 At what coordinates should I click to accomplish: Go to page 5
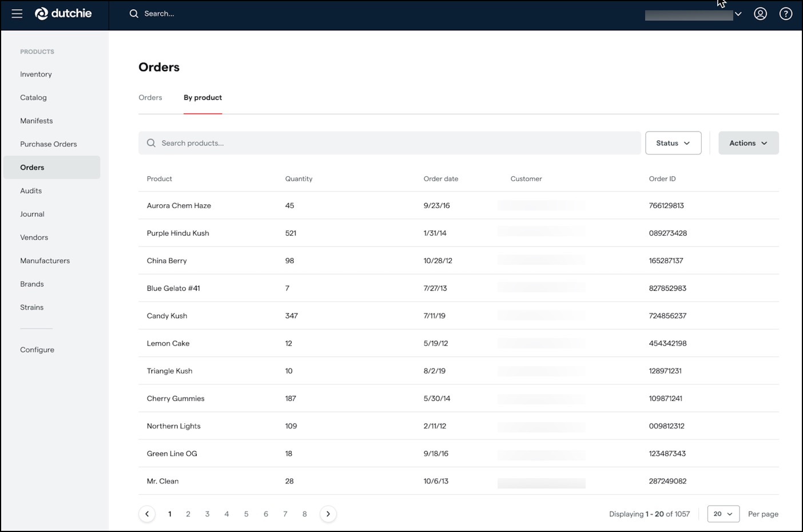point(247,514)
